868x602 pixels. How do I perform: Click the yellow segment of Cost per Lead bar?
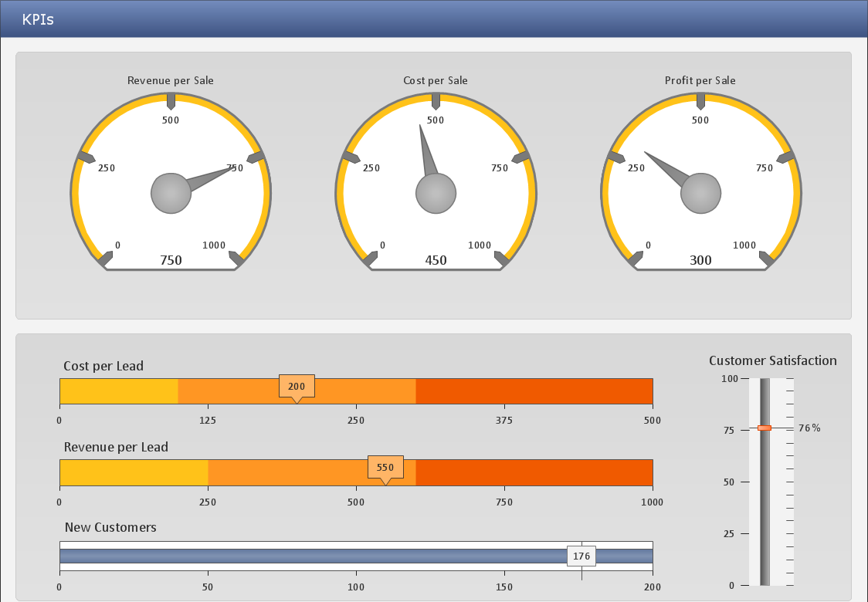[x=119, y=391]
